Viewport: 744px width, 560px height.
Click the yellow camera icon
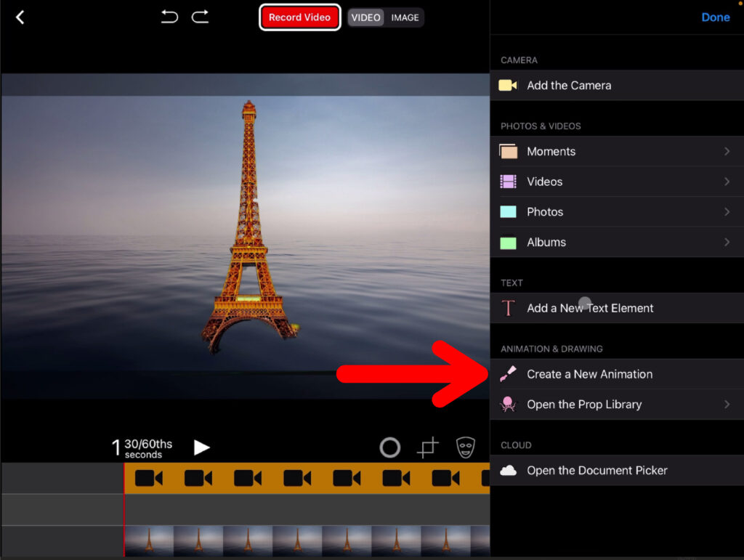(508, 86)
